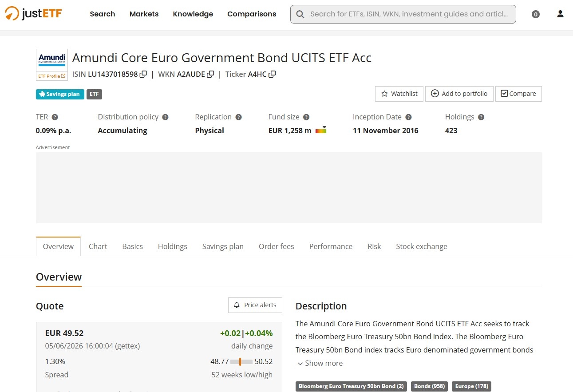Viewport: 573px width, 392px height.
Task: Click the 1.30% spread value
Action: 55,361
